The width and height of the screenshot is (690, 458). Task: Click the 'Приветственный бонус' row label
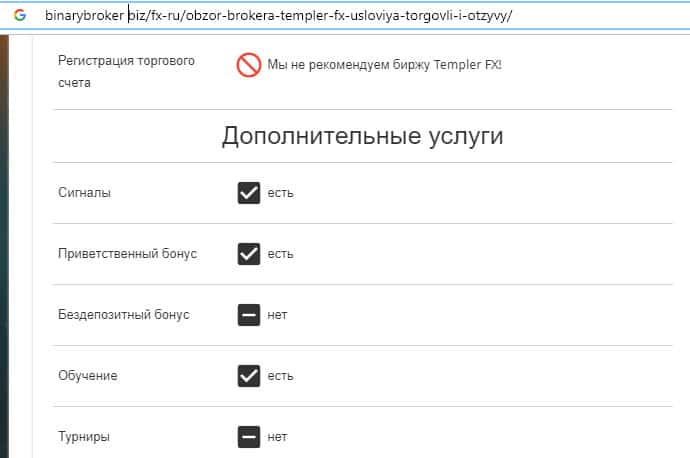pos(127,254)
